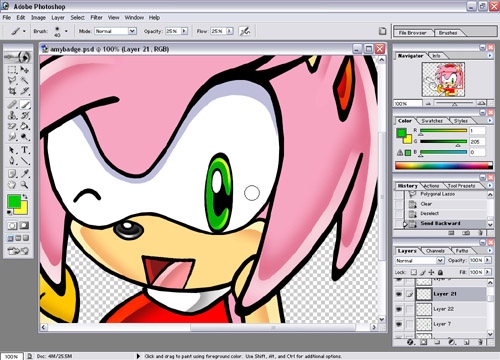Open the Layer menu
Image resolution: width=500 pixels, height=360 pixels.
click(58, 17)
